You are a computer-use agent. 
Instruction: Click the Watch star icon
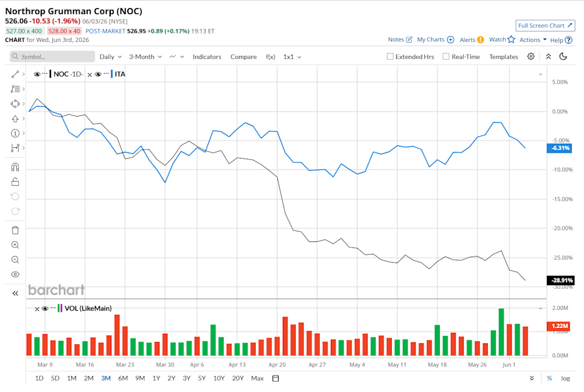point(511,40)
